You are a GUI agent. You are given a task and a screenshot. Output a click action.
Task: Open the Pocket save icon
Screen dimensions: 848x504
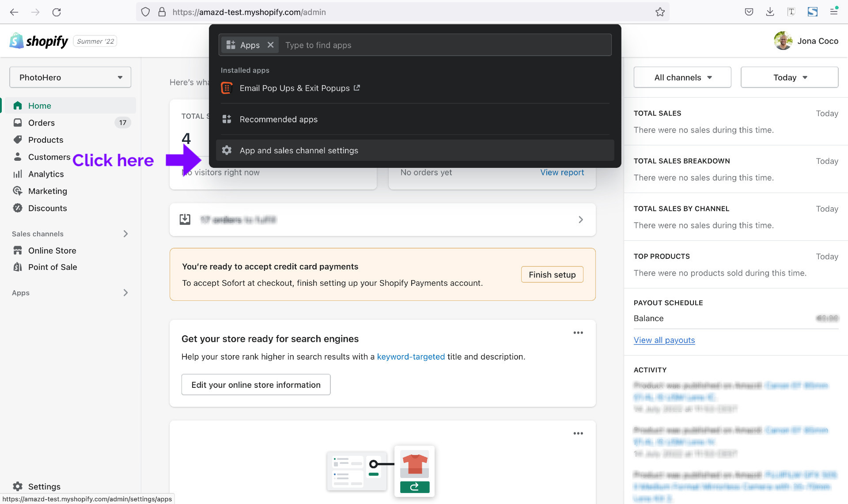tap(749, 12)
